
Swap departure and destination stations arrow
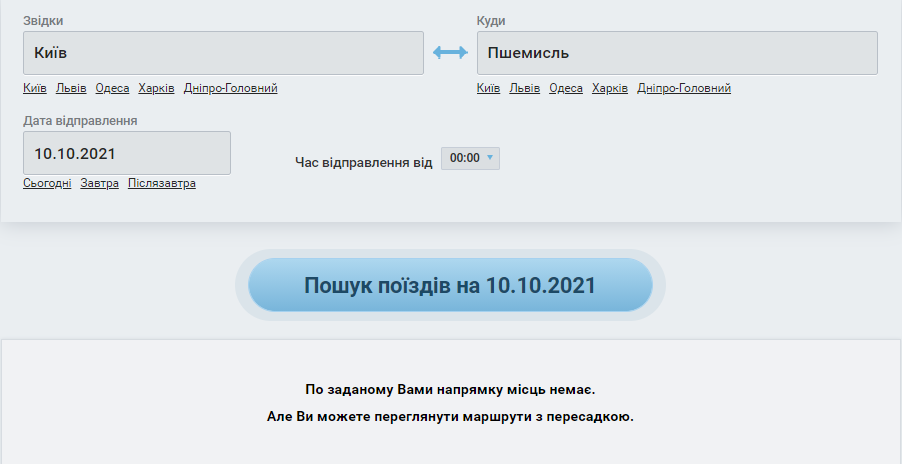pyautogui.click(x=450, y=53)
